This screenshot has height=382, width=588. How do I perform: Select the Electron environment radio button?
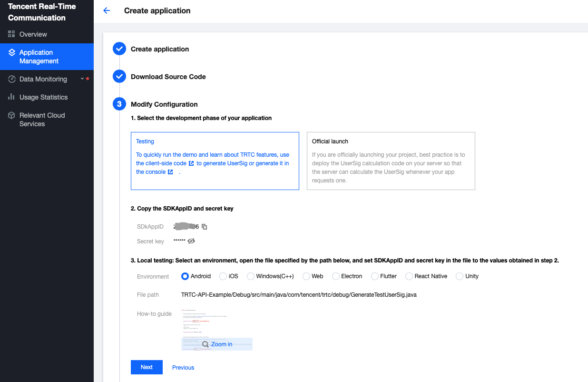coord(336,276)
